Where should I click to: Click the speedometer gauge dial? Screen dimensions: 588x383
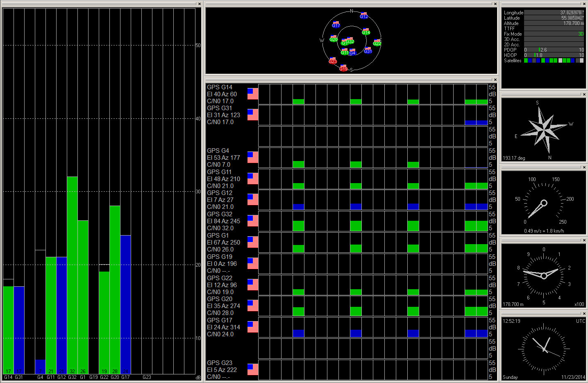pyautogui.click(x=543, y=203)
